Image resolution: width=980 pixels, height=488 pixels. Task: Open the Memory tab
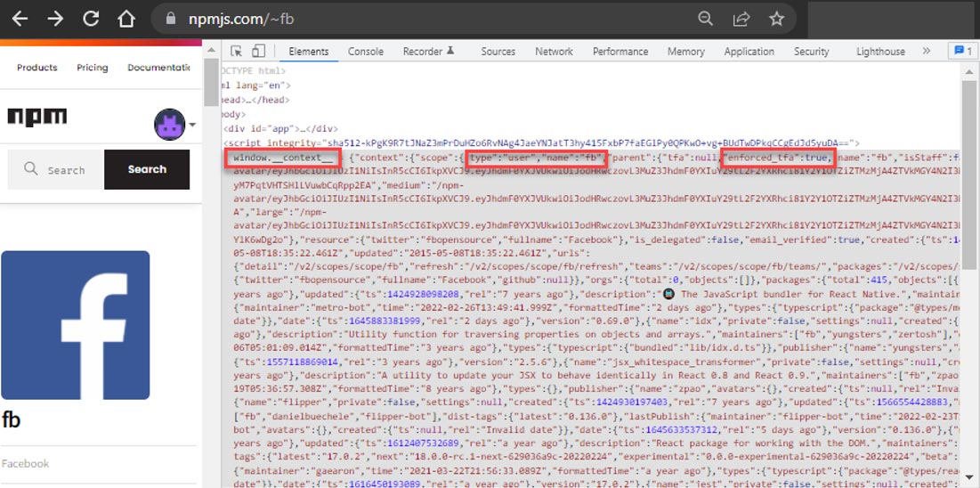(x=685, y=52)
